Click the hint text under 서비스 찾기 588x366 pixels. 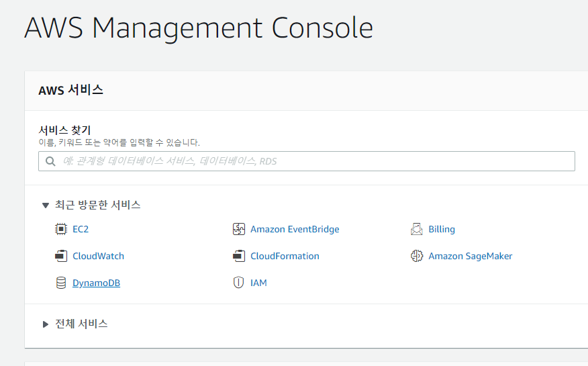(119, 142)
